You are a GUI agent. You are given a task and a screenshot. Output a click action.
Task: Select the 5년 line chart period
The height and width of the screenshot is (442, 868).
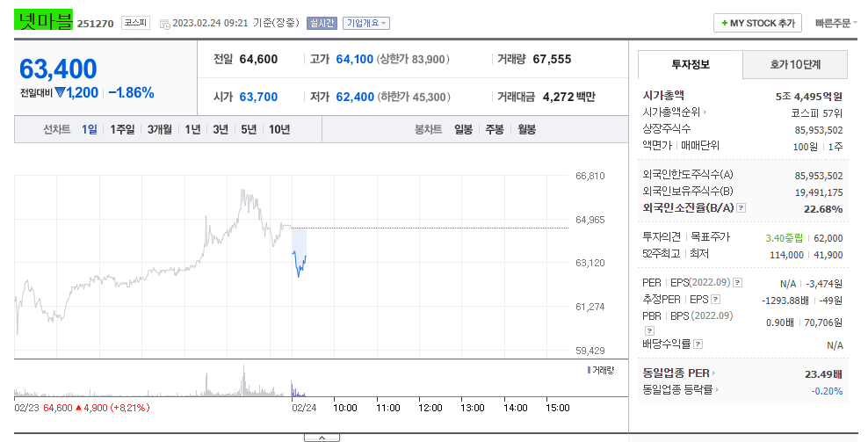click(x=249, y=129)
